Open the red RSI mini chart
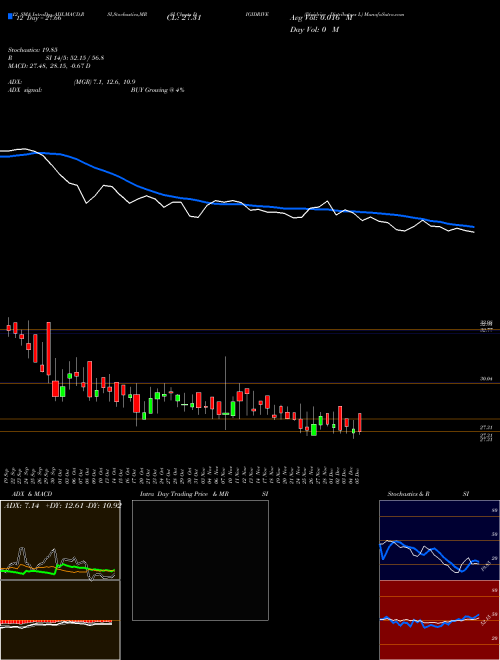The width and height of the screenshot is (500, 660). pyautogui.click(x=439, y=620)
